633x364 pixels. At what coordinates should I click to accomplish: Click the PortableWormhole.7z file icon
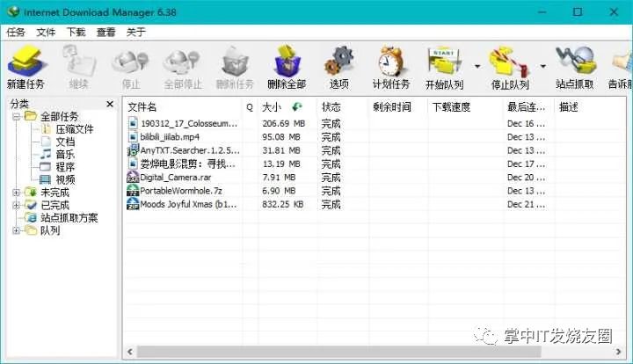point(133,191)
